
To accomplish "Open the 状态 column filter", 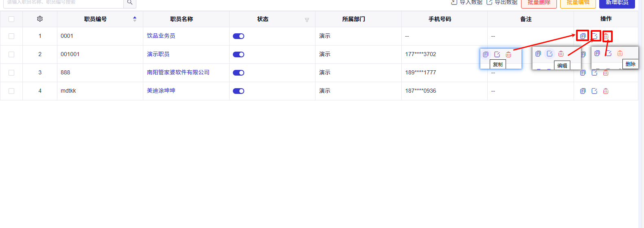I will pyautogui.click(x=307, y=20).
